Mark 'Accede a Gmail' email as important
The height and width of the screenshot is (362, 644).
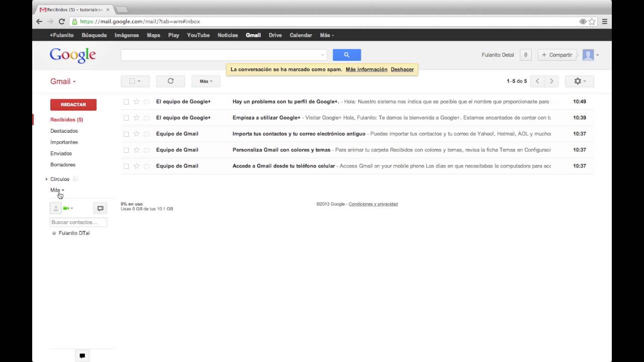coord(146,166)
